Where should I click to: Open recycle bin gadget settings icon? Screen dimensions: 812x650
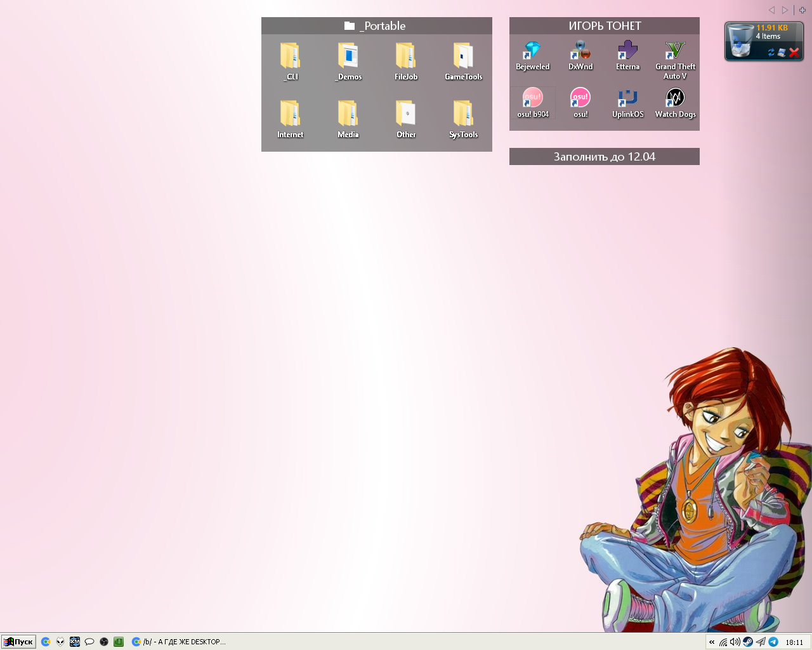coord(782,53)
